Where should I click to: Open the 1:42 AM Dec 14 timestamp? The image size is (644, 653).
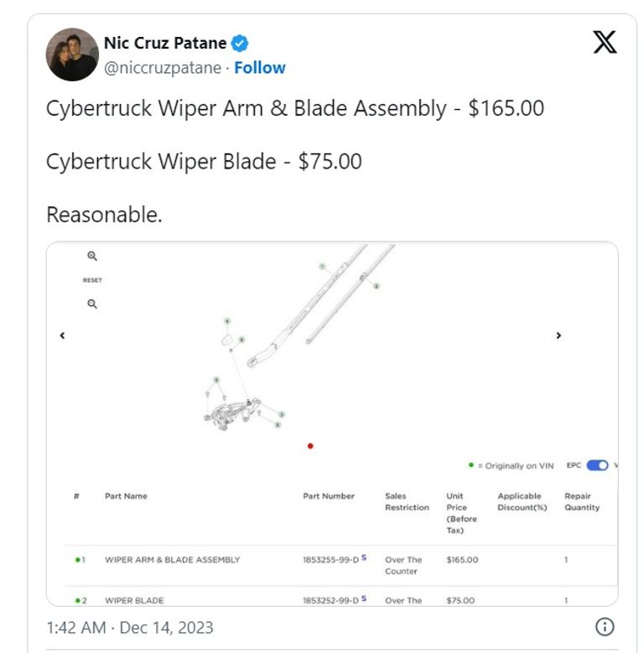130,627
